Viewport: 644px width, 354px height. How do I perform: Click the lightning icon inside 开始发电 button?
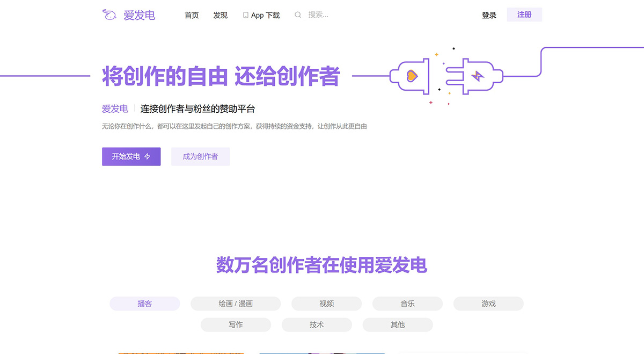click(146, 156)
